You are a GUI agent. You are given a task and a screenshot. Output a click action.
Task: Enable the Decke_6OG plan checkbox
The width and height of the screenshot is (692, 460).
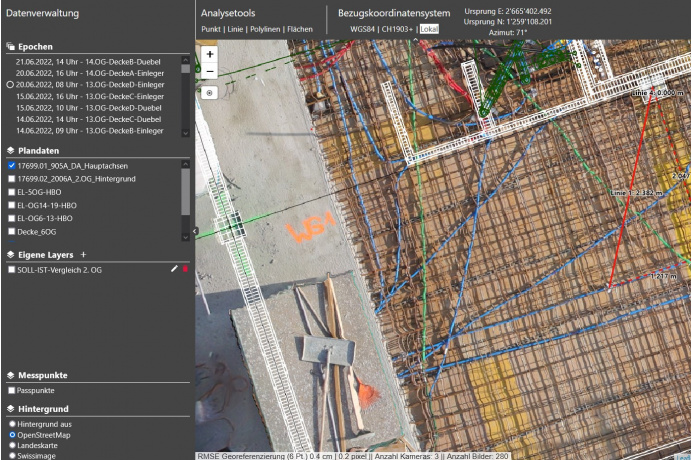11,231
